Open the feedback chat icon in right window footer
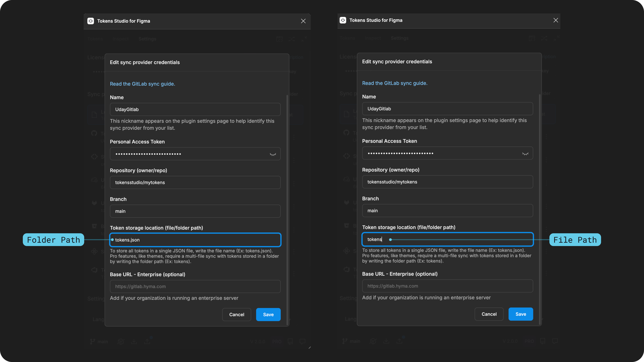The width and height of the screenshot is (644, 362). coord(555,341)
